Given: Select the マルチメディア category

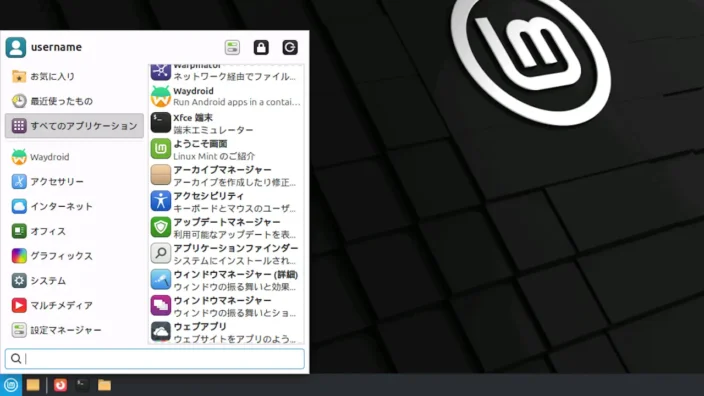Looking at the screenshot, I should pos(74,305).
